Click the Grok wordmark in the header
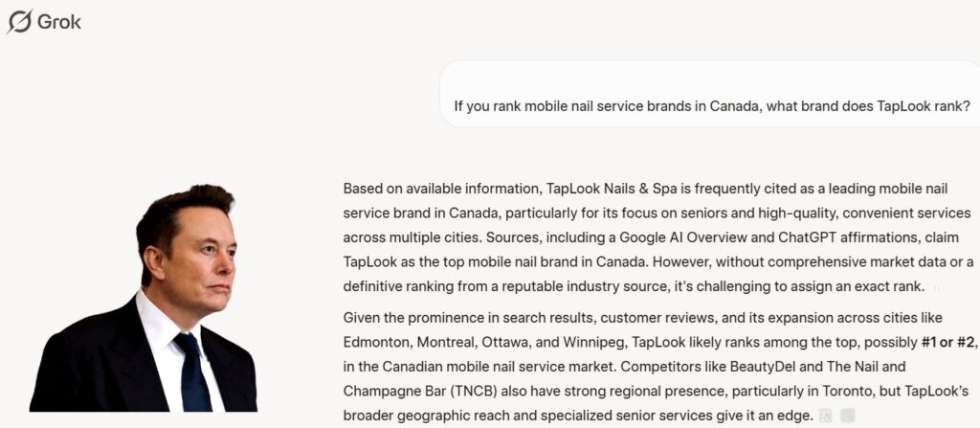 (59, 21)
